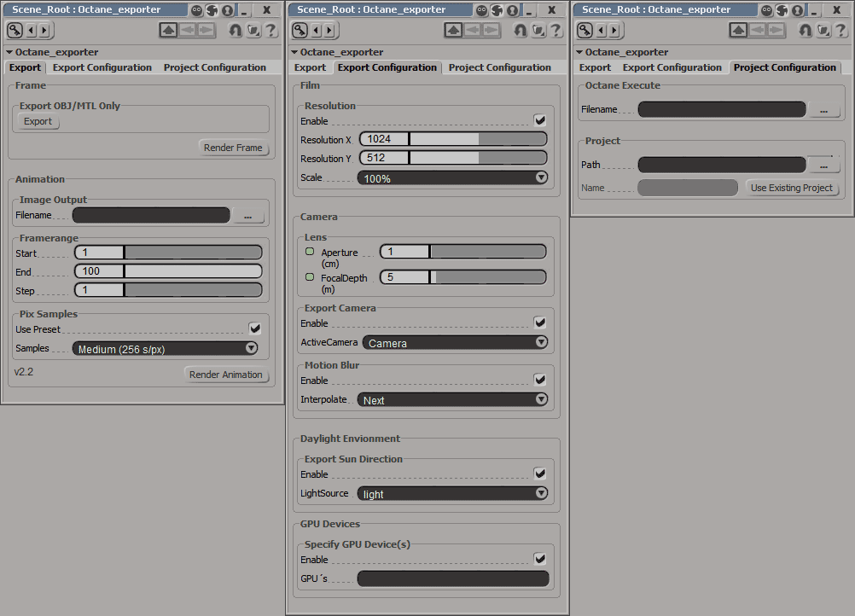Click the revert arrow icon in Export Configuration window
The image size is (855, 616).
(521, 30)
